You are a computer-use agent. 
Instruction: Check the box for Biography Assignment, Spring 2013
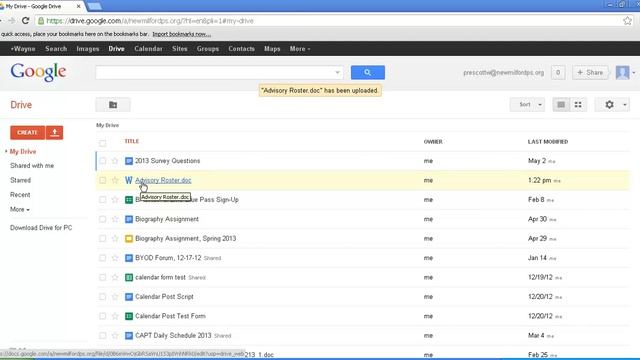(x=102, y=238)
